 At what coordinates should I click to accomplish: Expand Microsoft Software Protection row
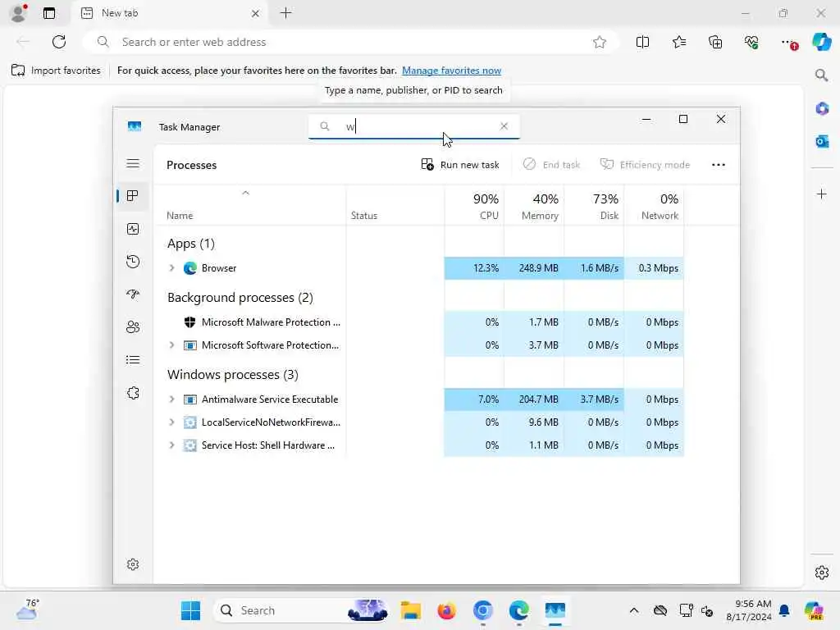pos(171,345)
